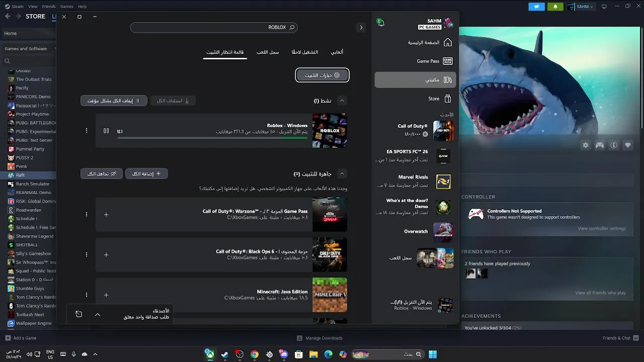This screenshot has width=644, height=362.
Task: Open the Roblox thumbnail in the queue
Action: 330,130
